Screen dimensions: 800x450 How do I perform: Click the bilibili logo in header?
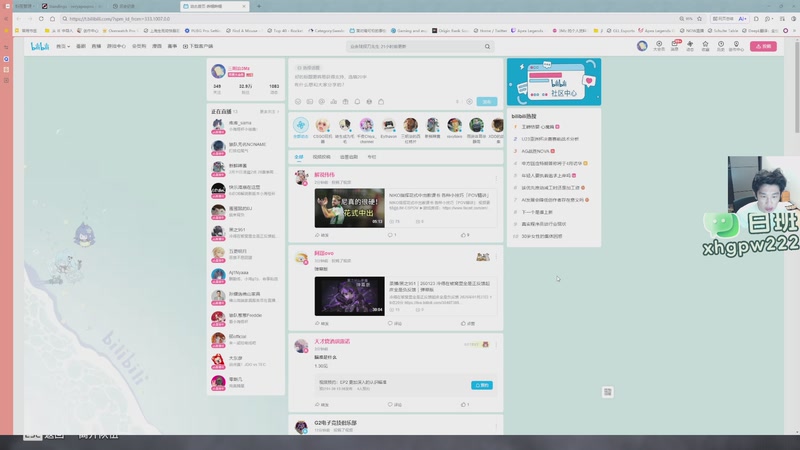coord(40,46)
